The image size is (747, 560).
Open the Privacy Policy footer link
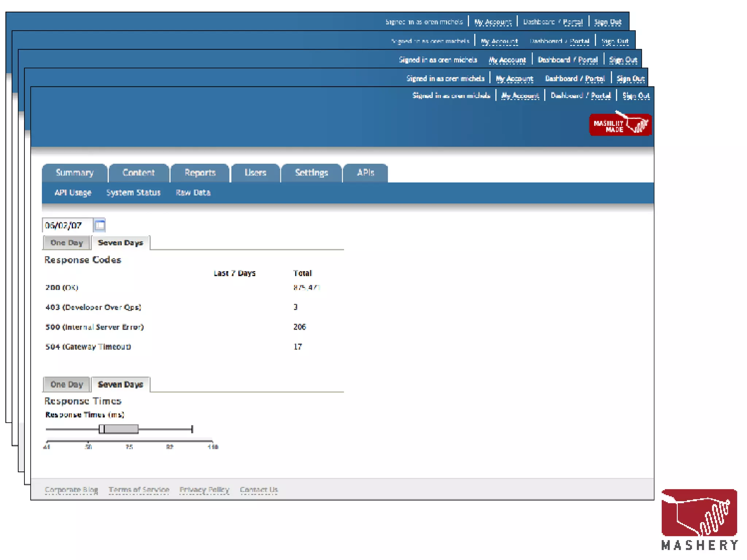click(204, 490)
